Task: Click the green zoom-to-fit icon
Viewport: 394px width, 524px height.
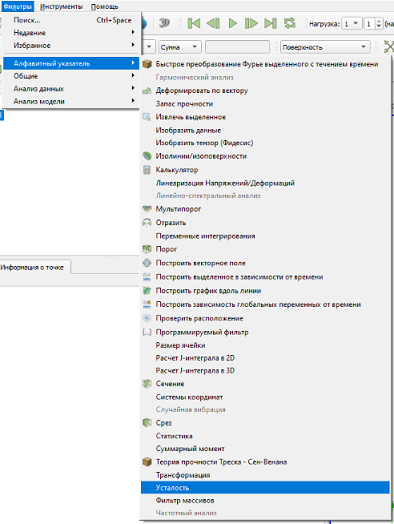Action: [389, 47]
